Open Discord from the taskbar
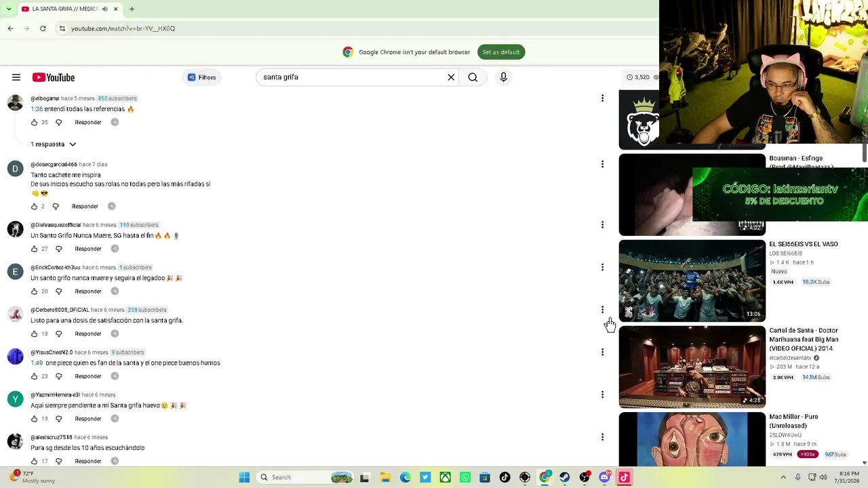 click(604, 477)
